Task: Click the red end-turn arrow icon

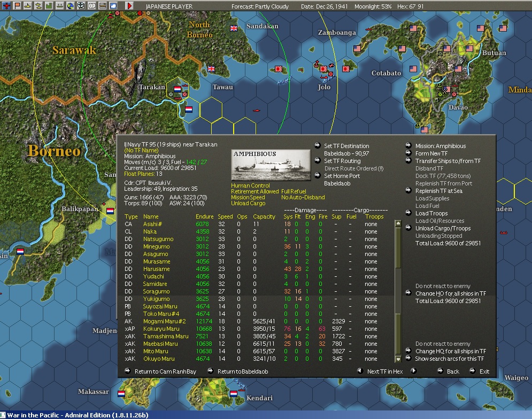Action: (129, 5)
